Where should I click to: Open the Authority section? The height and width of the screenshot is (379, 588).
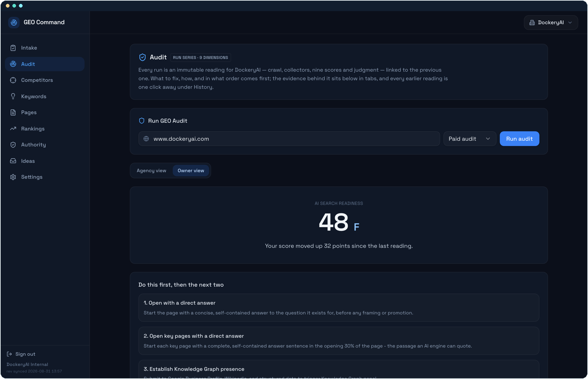click(45, 145)
